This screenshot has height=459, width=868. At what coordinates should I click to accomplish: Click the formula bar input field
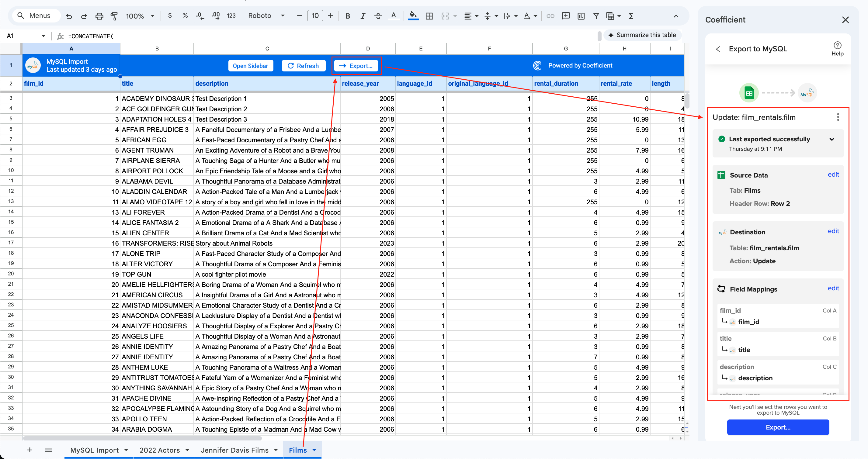(202, 36)
